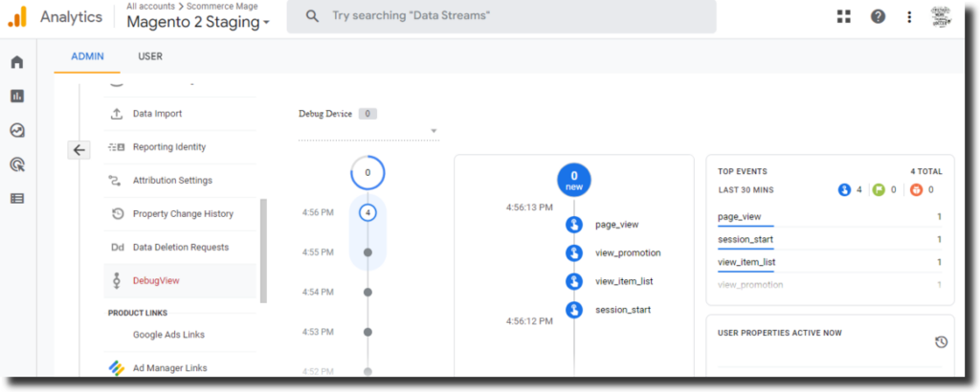Screen dimensions: 980x392
Task: Click the green conversions flag icon
Action: [x=879, y=189]
